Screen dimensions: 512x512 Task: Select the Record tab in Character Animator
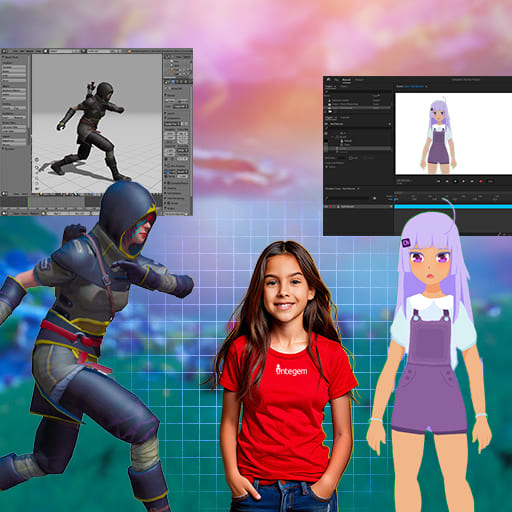(x=346, y=80)
